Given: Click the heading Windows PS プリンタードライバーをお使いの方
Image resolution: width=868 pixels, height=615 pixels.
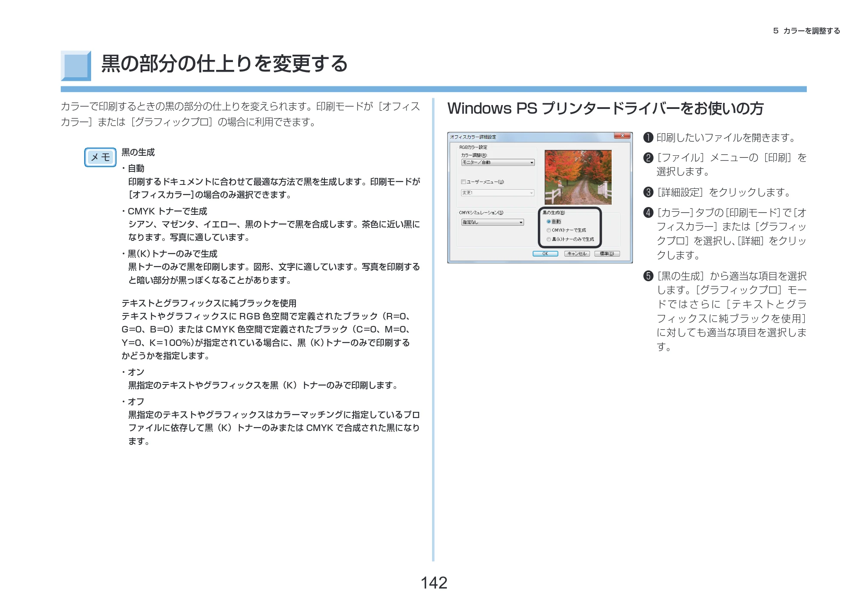Looking at the screenshot, I should click(605, 109).
